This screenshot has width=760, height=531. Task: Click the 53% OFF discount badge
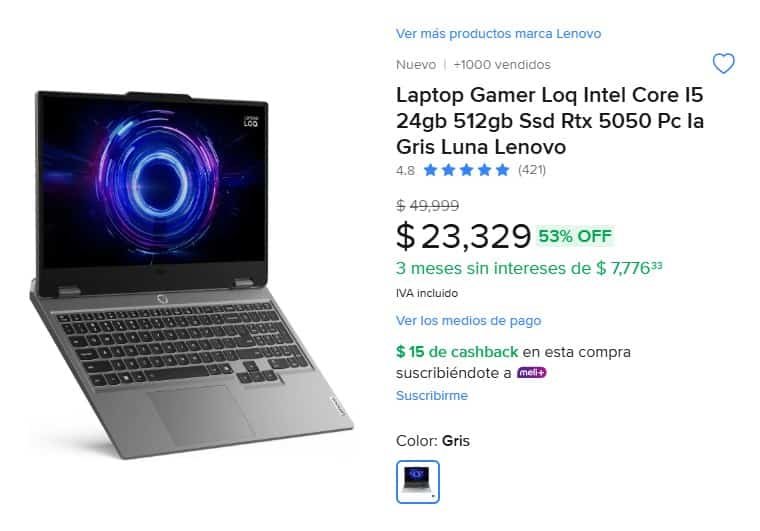575,236
